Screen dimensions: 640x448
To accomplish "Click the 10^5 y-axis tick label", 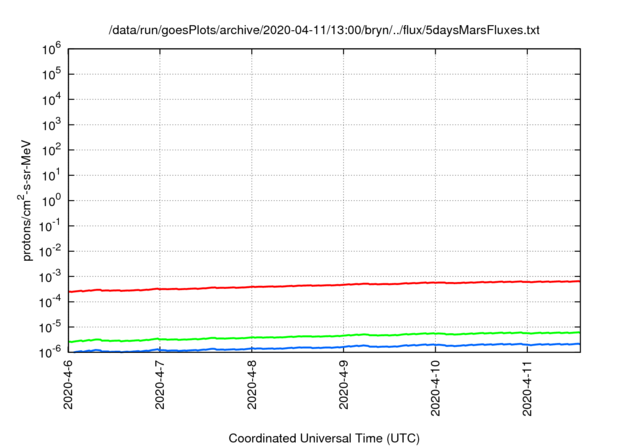I will 51,74.
